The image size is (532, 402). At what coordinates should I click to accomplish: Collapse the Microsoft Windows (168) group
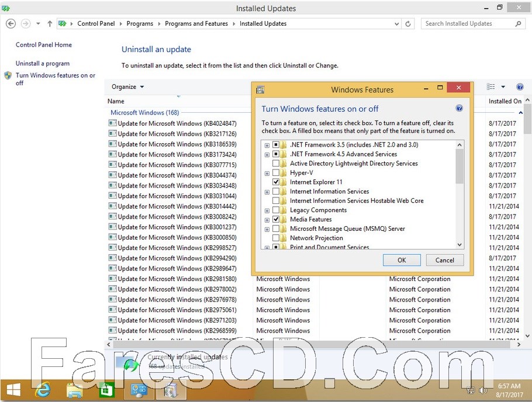point(521,113)
